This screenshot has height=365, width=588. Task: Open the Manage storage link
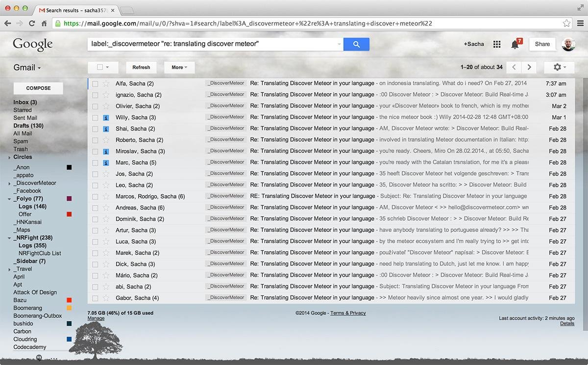(x=96, y=318)
